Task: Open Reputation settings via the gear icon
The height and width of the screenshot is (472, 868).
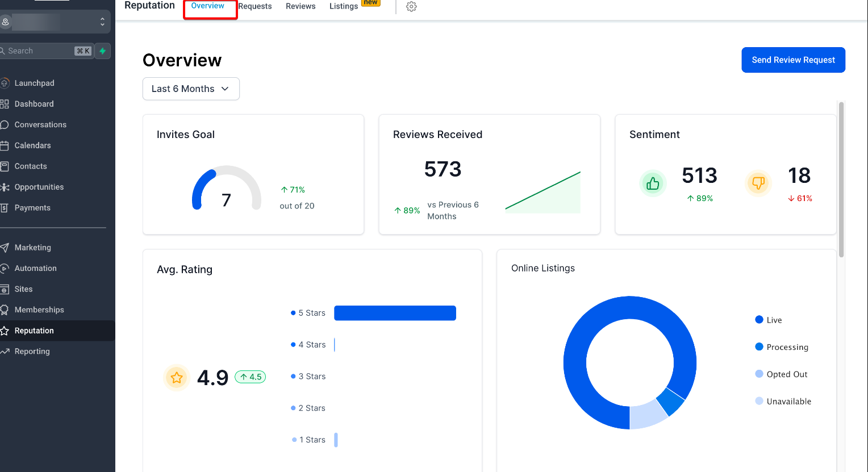Action: pos(411,7)
